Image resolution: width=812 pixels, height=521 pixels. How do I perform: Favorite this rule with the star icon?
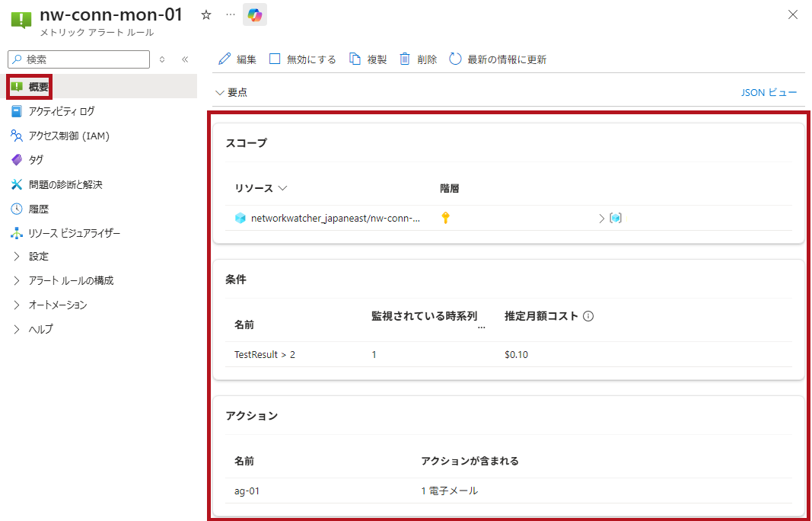click(x=206, y=15)
